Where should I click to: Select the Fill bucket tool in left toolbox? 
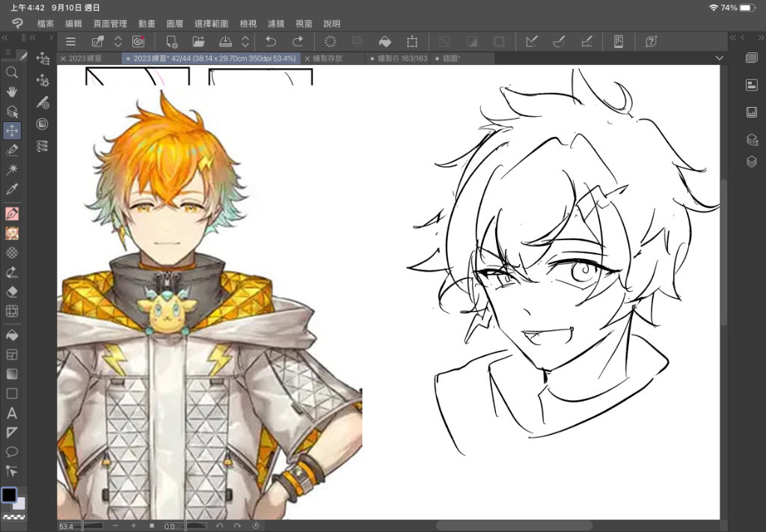click(12, 335)
